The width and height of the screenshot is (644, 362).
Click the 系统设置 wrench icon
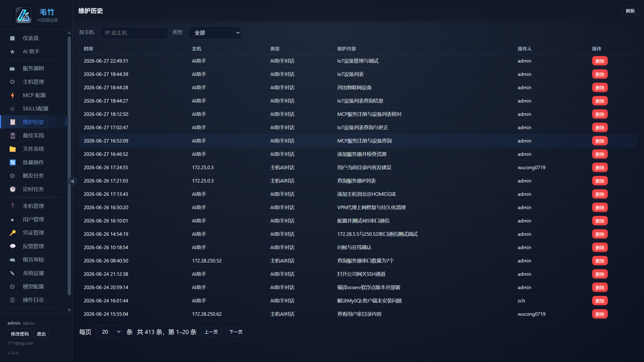[12, 273]
